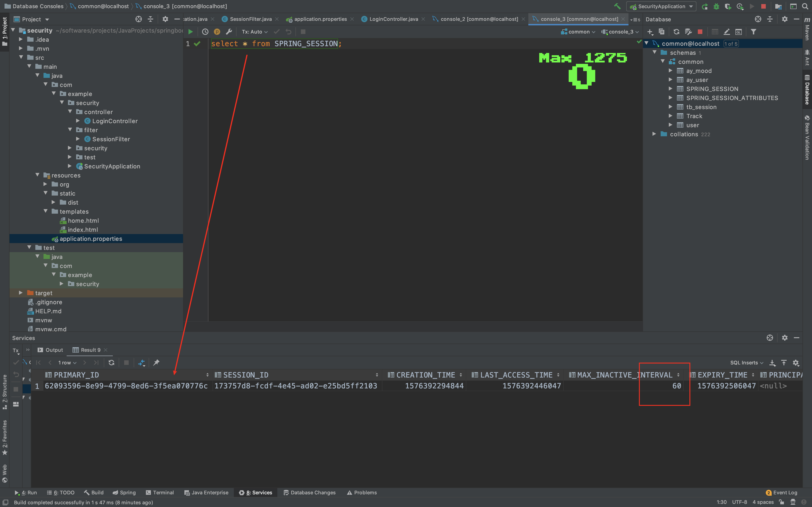The image size is (812, 507).
Task: Click the Build project hammer icon
Action: tap(617, 6)
